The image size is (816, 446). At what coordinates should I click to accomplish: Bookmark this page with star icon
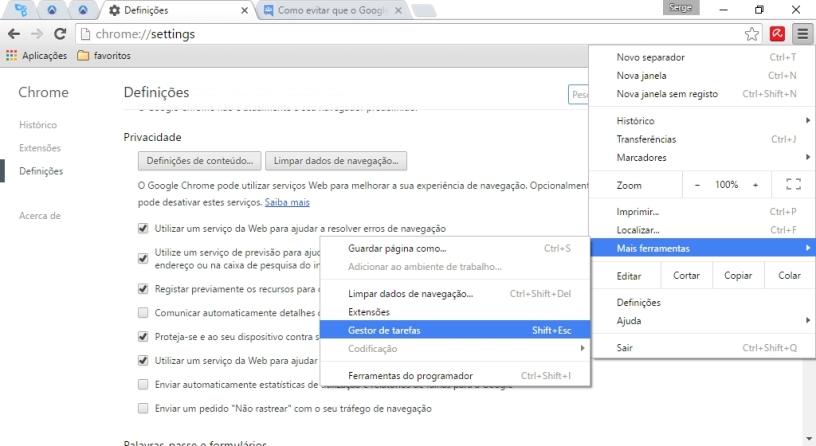click(751, 34)
